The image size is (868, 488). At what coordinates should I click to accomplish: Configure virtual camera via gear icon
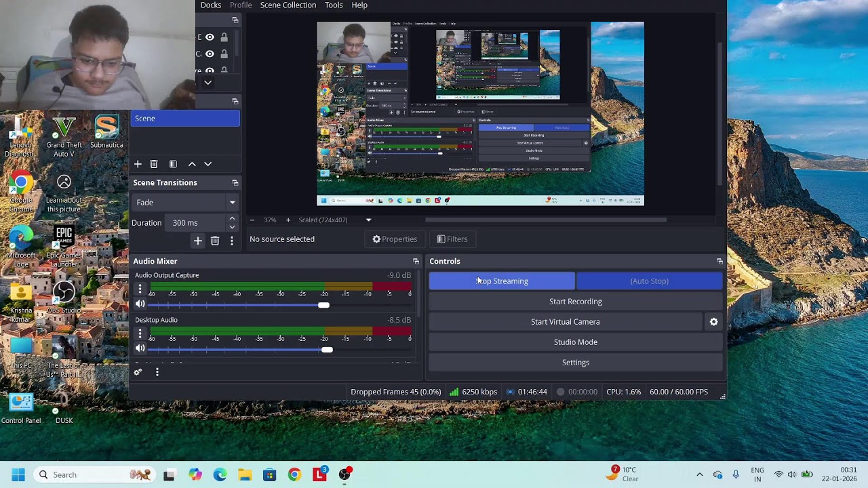(713, 322)
